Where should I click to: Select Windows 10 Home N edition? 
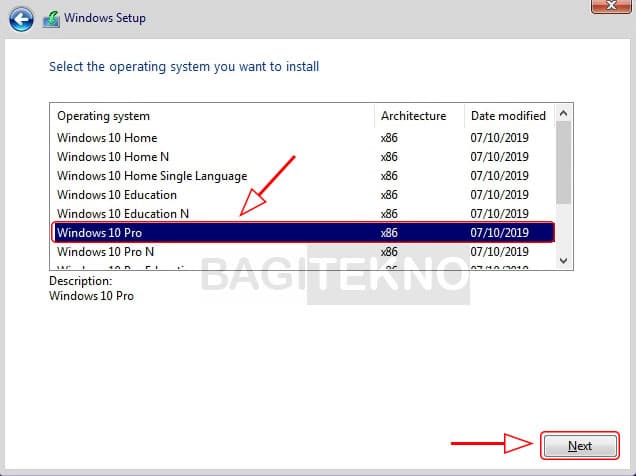pyautogui.click(x=302, y=157)
